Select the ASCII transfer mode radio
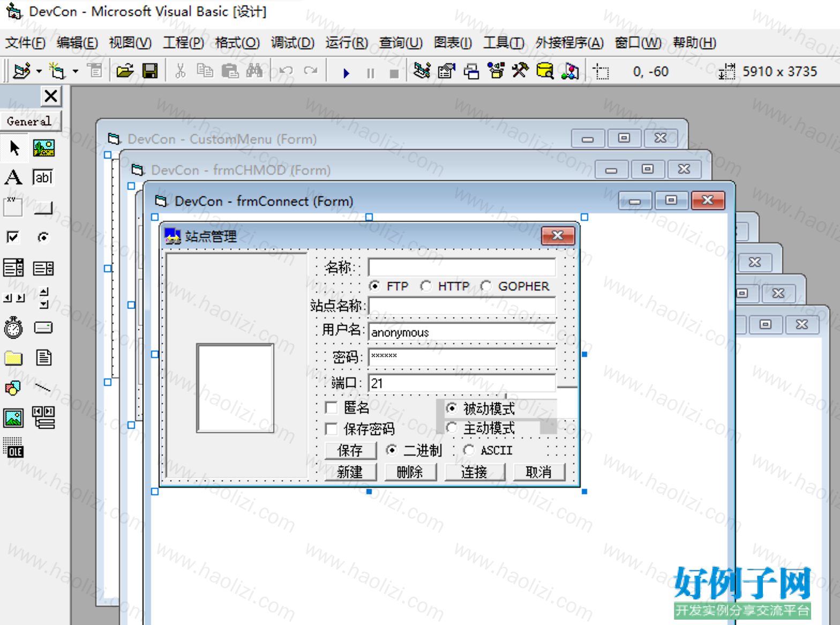This screenshot has width=840, height=625. point(469,450)
